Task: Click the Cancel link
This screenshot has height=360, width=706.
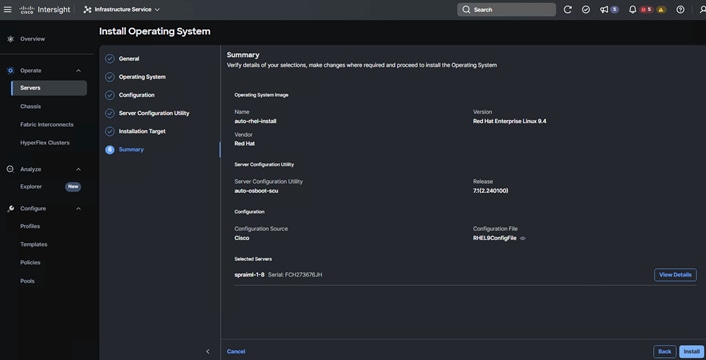Action: (x=236, y=351)
